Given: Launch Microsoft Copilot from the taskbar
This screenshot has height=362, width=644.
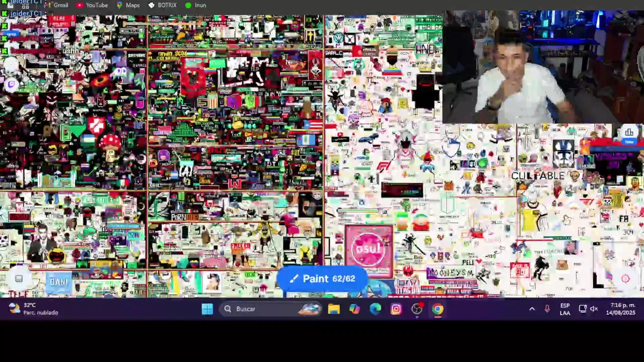Looking at the screenshot, I should click(x=355, y=309).
